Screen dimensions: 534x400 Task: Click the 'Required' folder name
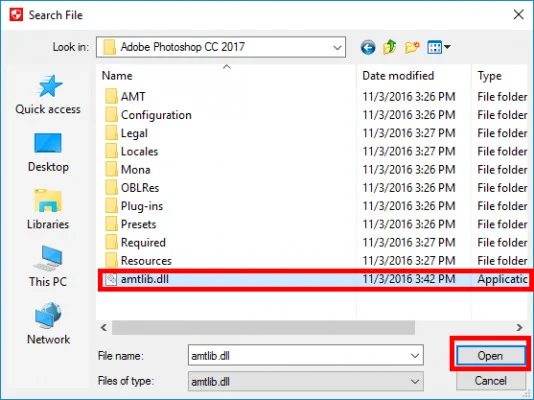tap(143, 243)
